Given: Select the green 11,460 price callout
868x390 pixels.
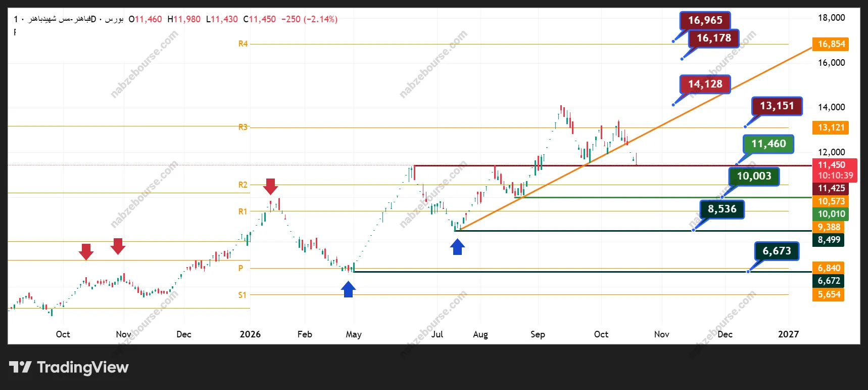Looking at the screenshot, I should (x=768, y=144).
